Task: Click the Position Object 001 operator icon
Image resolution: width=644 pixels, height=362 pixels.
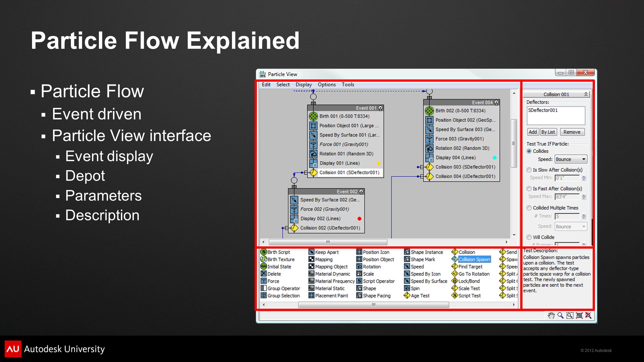Action: (x=313, y=125)
